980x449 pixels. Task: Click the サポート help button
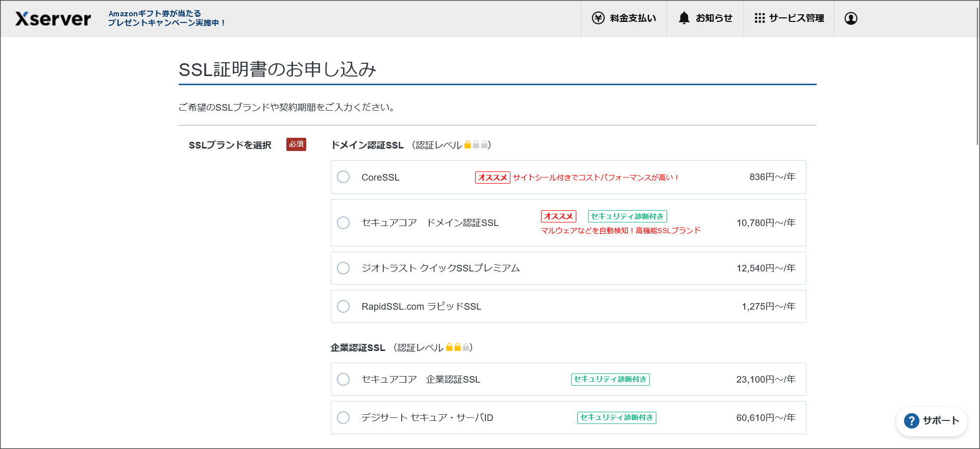[x=932, y=421]
